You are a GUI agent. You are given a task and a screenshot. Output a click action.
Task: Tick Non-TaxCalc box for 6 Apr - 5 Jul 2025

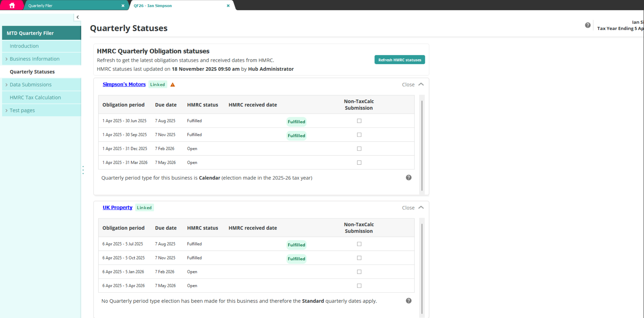(x=359, y=244)
